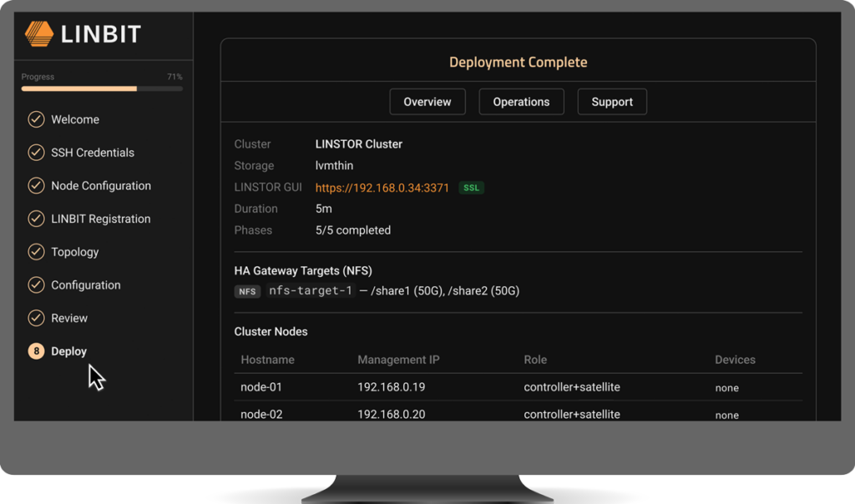Click the 71% progress value
855x504 pixels.
click(175, 77)
